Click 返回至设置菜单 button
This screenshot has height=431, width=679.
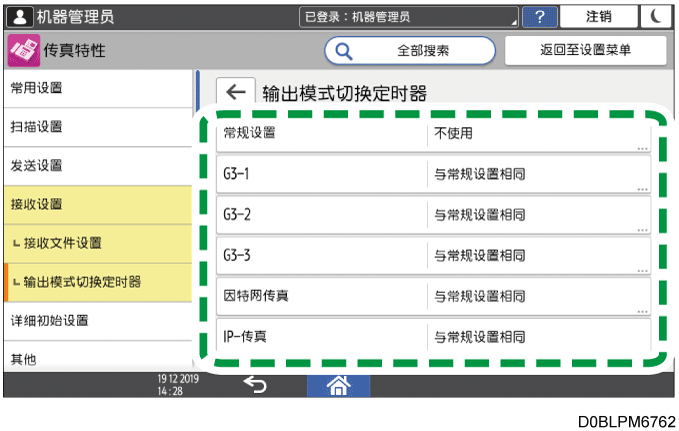[585, 50]
